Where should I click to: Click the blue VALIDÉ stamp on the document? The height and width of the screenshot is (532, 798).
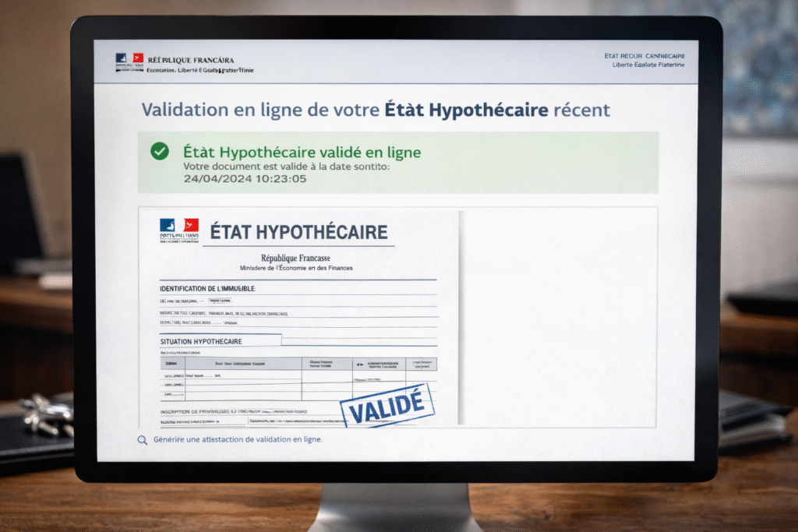click(x=388, y=404)
